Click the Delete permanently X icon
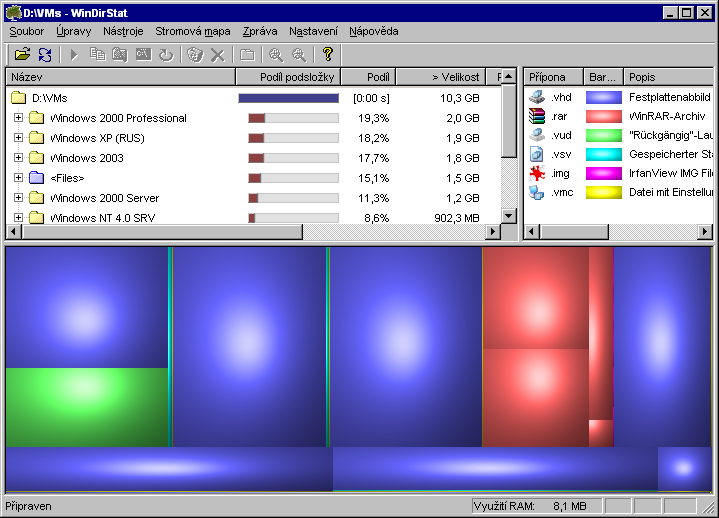This screenshot has width=719, height=518. pos(217,55)
